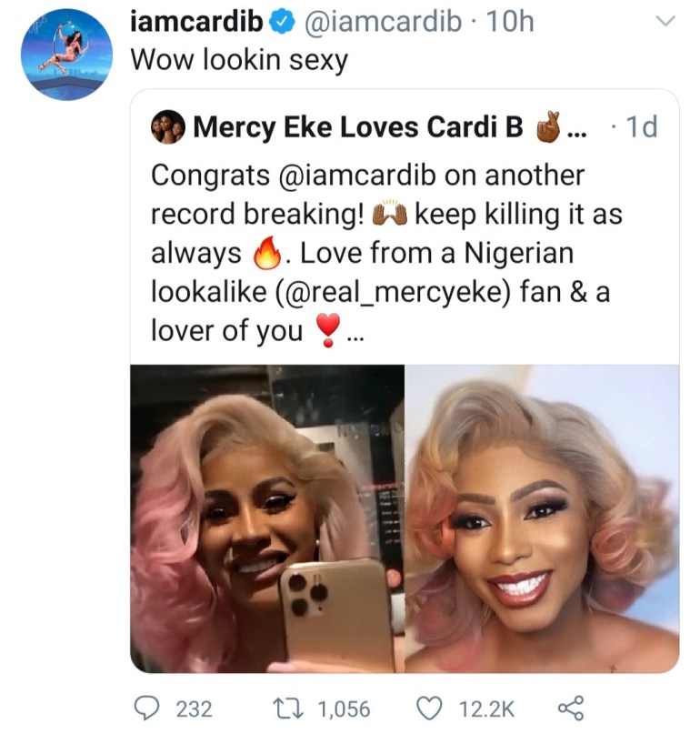Open the share icon menu
Image resolution: width=700 pixels, height=734 pixels.
[568, 708]
